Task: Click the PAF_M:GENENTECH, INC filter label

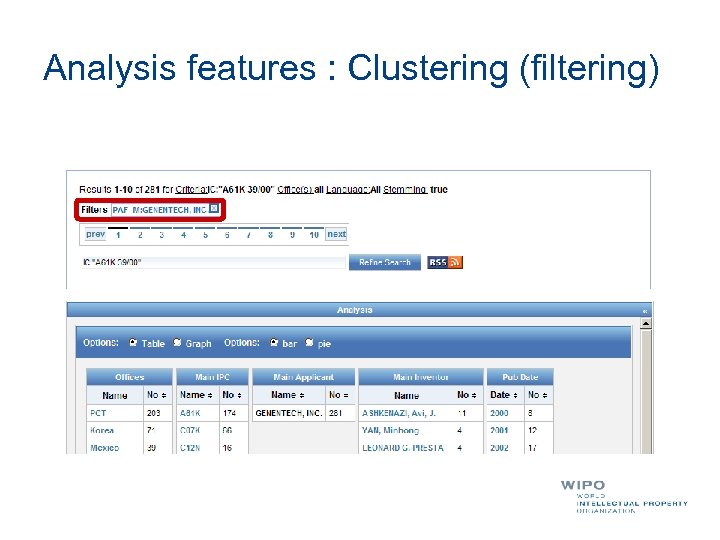Action: coord(159,210)
